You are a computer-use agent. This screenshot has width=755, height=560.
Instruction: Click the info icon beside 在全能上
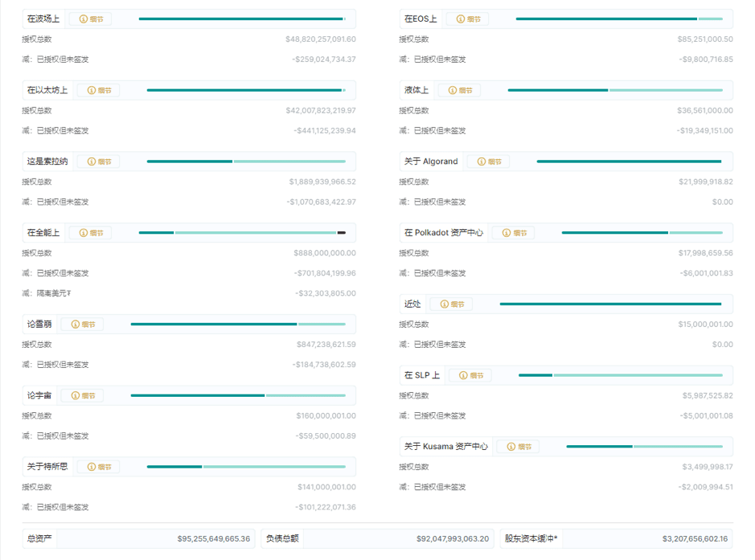coord(84,233)
